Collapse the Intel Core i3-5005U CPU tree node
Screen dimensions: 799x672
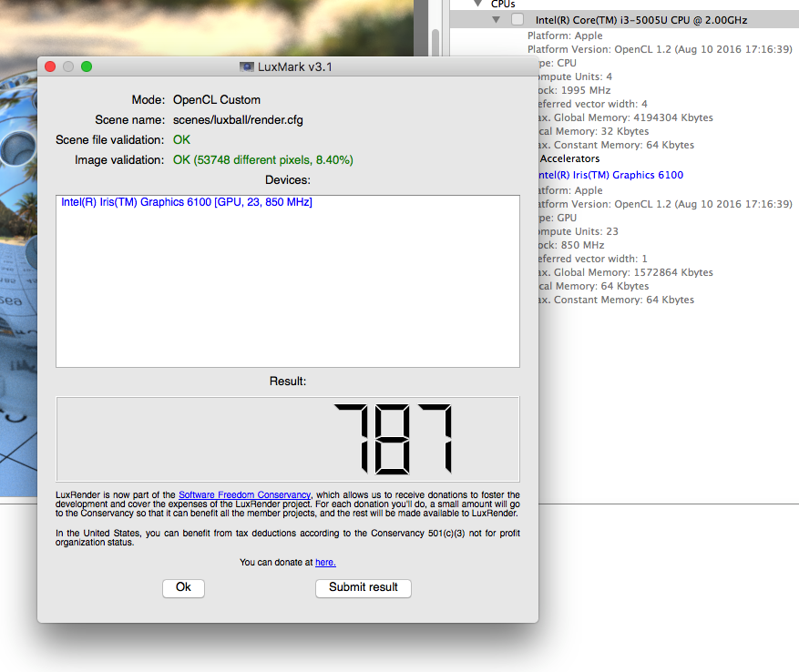tap(496, 20)
